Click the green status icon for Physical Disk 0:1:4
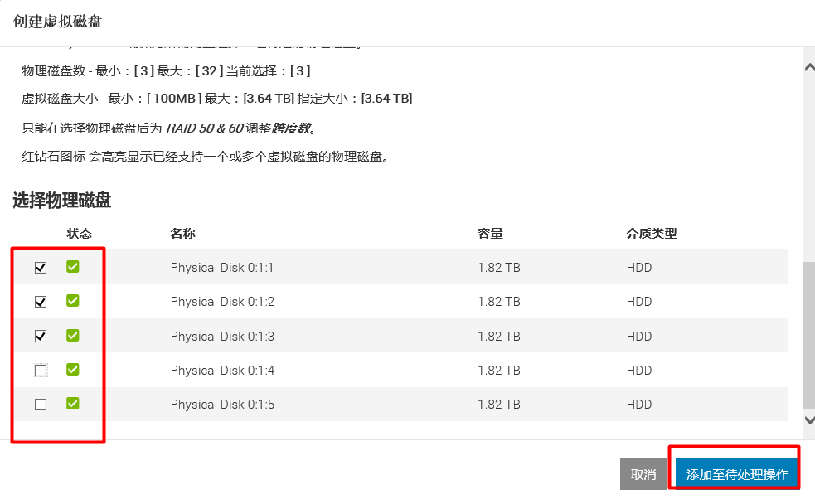Screen dimensions: 815x504 [72, 370]
